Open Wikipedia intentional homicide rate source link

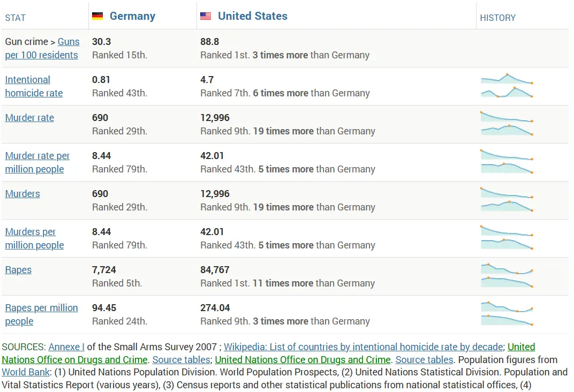(364, 347)
